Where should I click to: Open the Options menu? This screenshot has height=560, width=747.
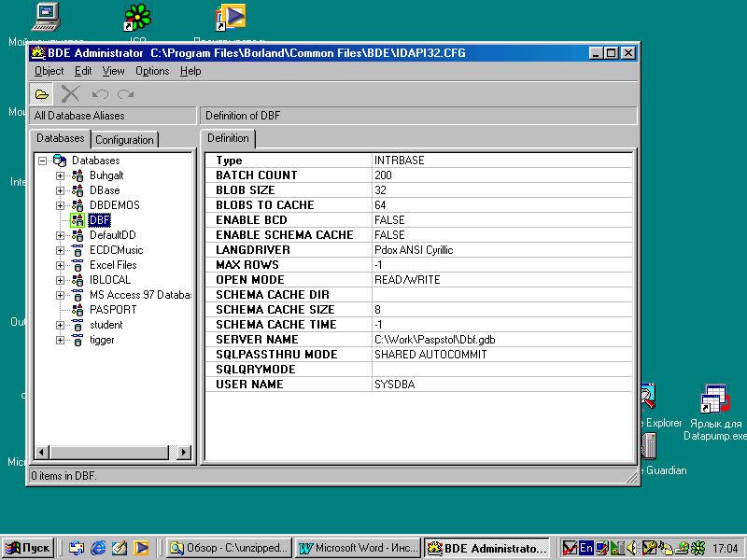click(152, 71)
